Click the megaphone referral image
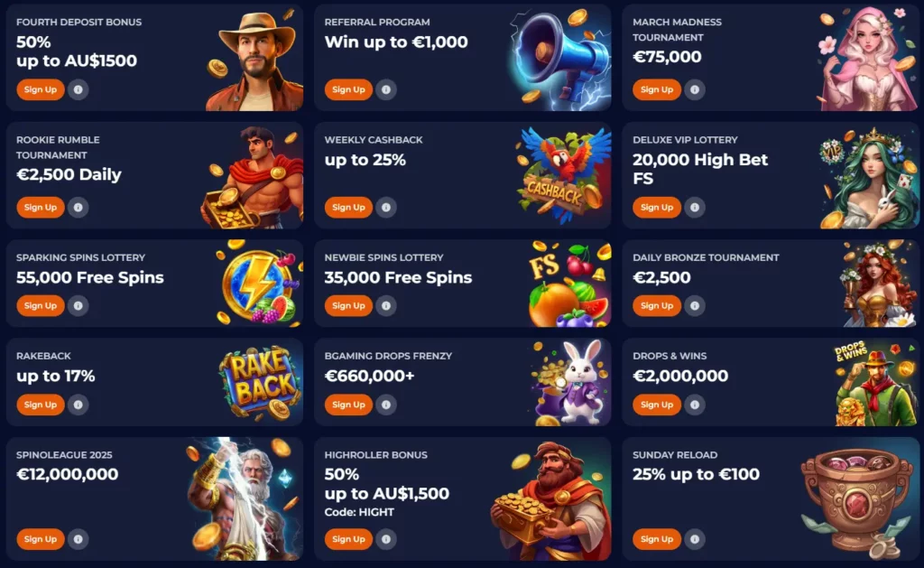 pyautogui.click(x=559, y=59)
